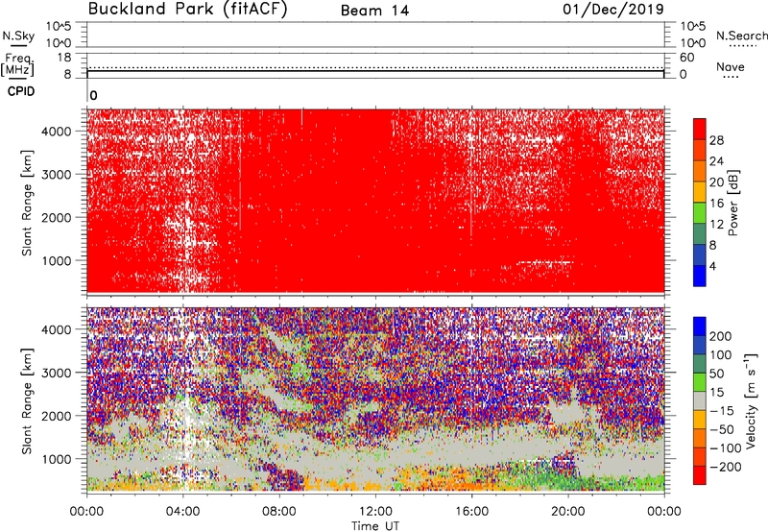Click the "Velocity [m s⁻¹]" colorbar label
Image resolution: width=768 pixels, height=532 pixels.
pyautogui.click(x=752, y=400)
